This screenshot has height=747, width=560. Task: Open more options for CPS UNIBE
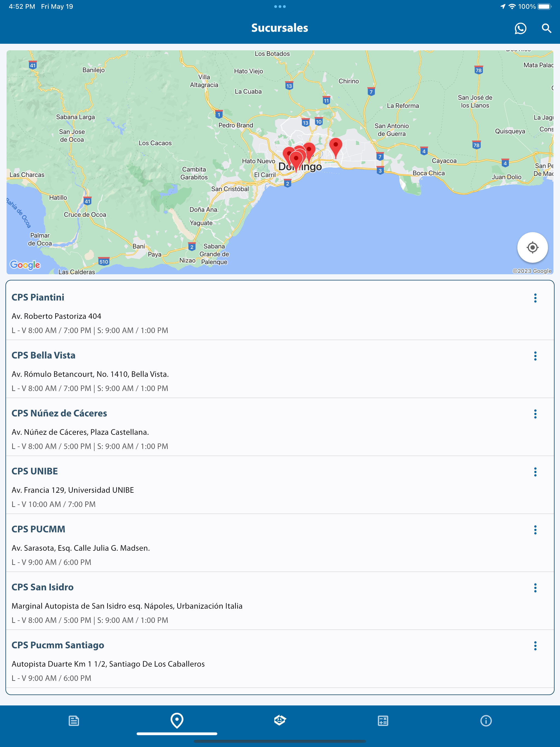click(535, 472)
